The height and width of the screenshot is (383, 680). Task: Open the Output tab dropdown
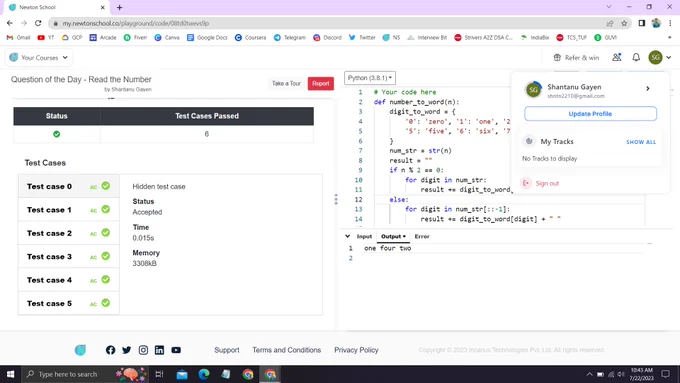coord(393,236)
